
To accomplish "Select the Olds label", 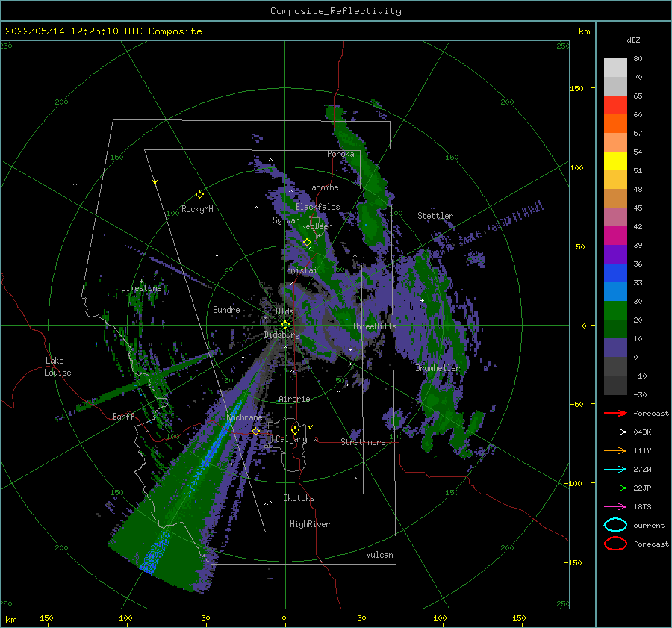I will (284, 311).
